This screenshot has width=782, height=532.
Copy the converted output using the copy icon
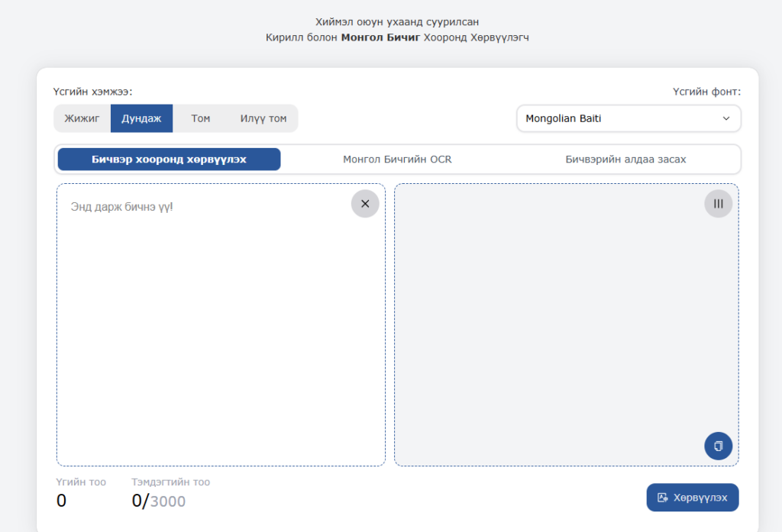(718, 445)
